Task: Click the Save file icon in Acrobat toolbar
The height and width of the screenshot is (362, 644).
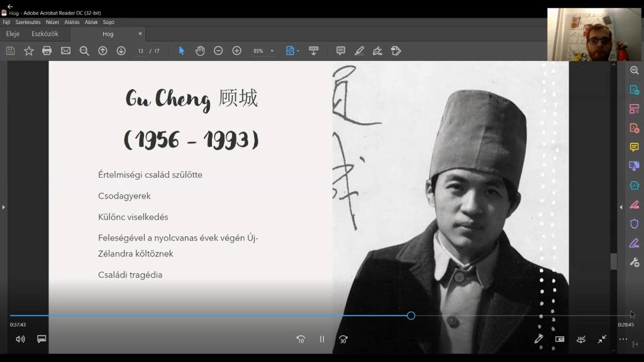Action: 10,51
